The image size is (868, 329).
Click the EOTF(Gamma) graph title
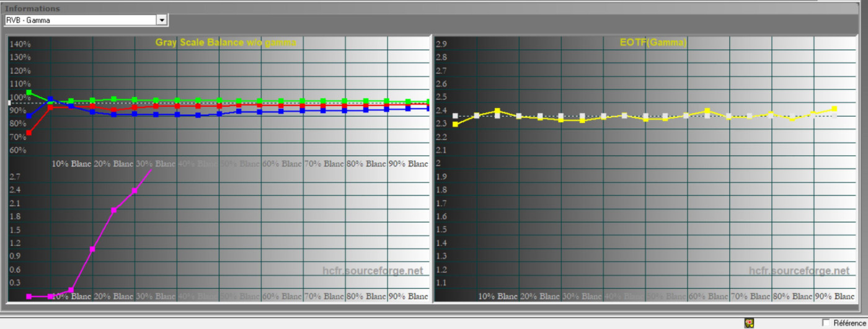652,43
